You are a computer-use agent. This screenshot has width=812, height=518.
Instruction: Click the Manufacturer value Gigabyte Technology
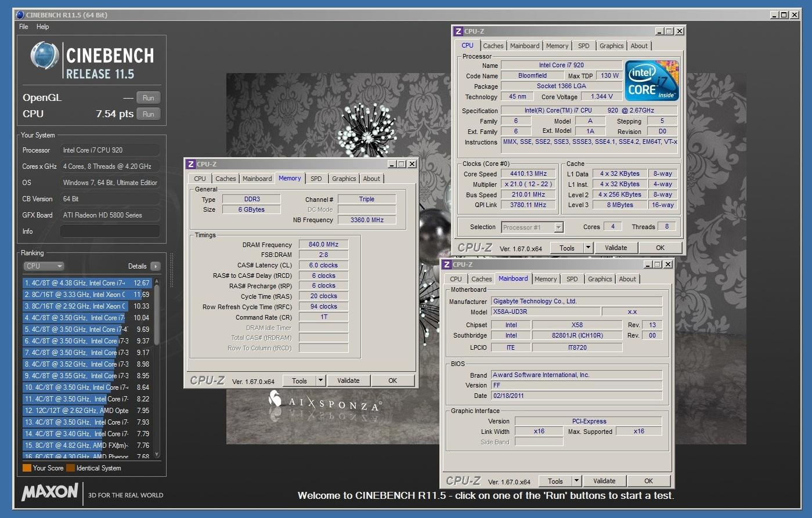tap(576, 301)
